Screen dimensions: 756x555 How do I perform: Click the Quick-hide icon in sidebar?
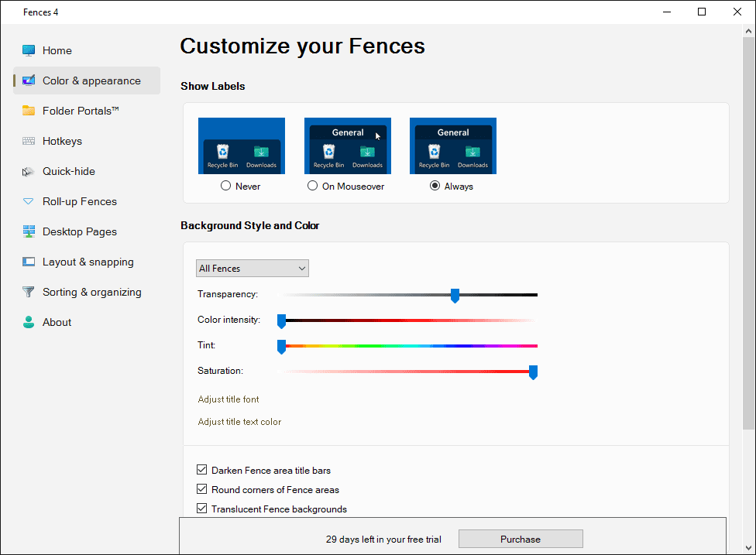click(29, 171)
